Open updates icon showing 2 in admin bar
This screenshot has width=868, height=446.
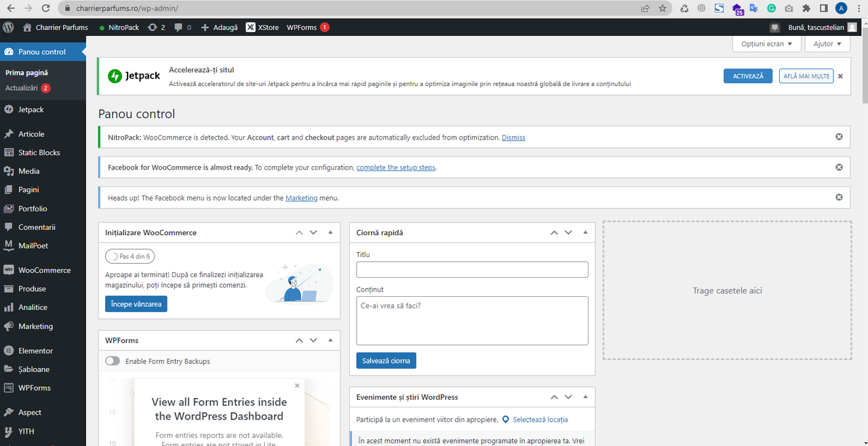(x=156, y=27)
